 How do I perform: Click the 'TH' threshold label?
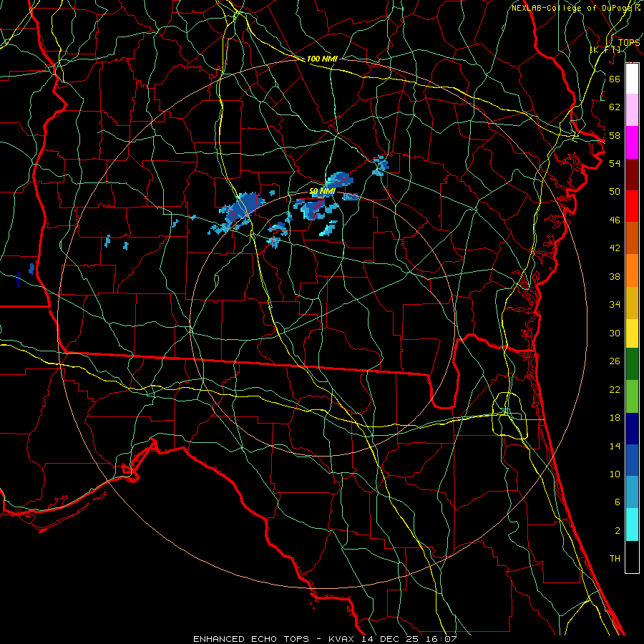(x=615, y=559)
